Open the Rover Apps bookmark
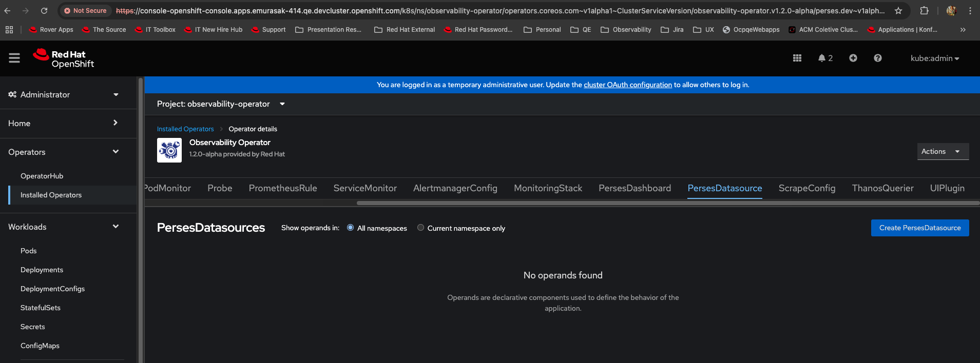Viewport: 980px width, 363px height. (51, 30)
